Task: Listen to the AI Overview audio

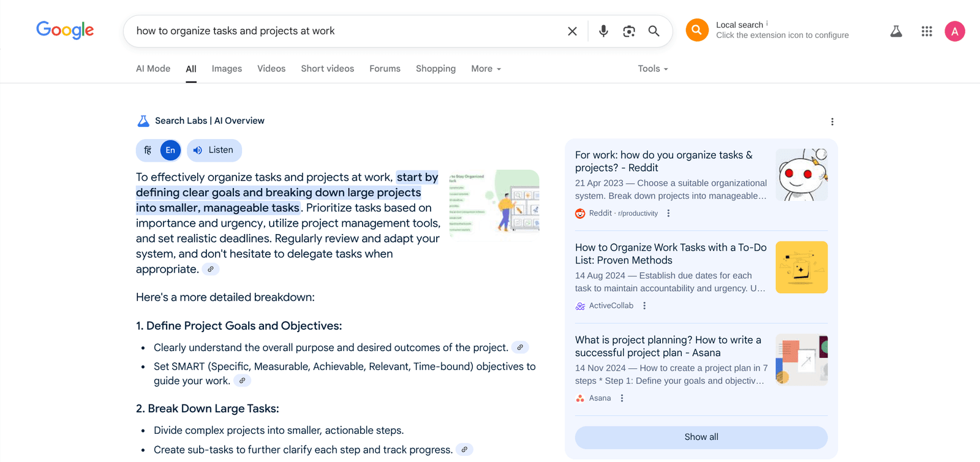Action: click(x=214, y=150)
